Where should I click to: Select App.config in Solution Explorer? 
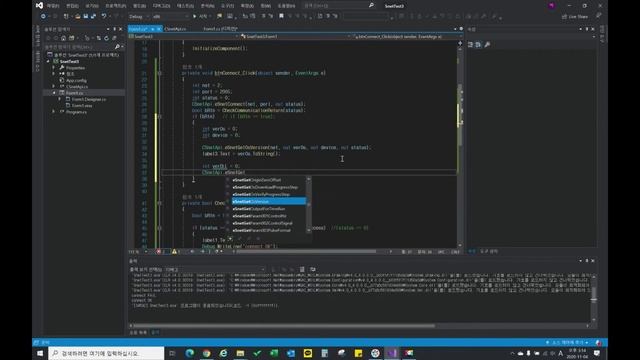tap(76, 80)
